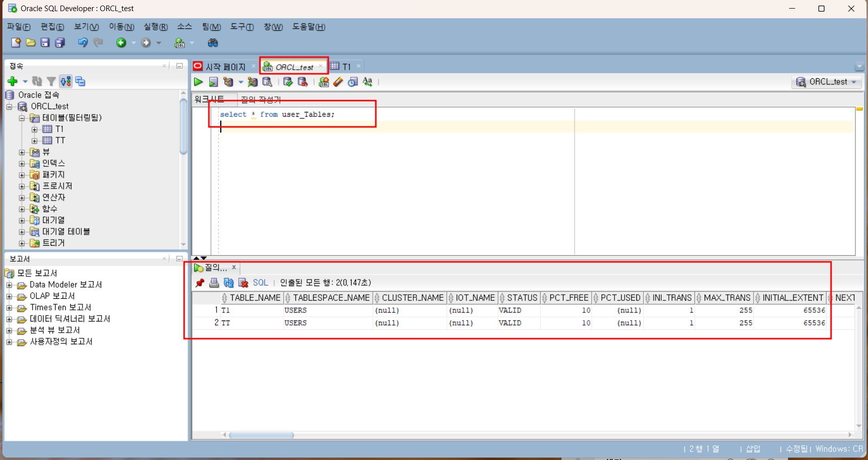Screen dimensions: 868x460
Task: Expand the T1 table node
Action: (x=34, y=129)
